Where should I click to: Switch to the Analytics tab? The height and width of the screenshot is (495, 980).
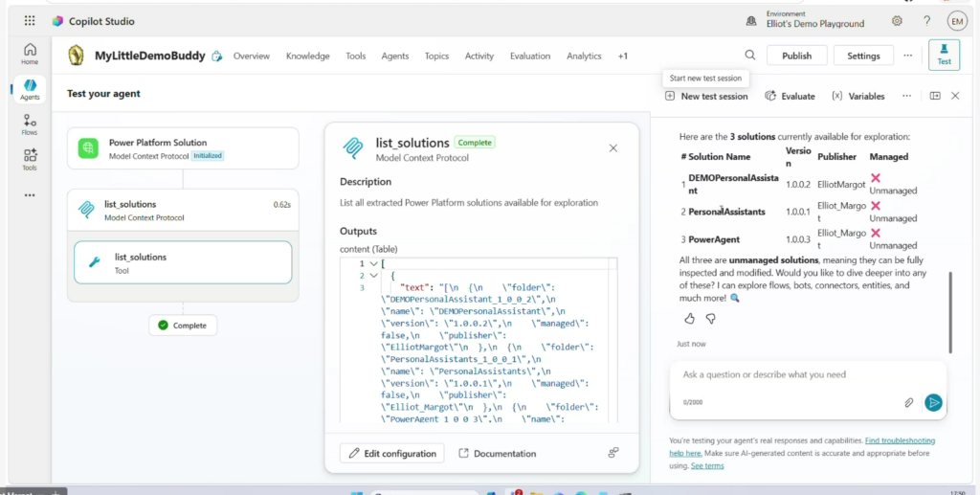[584, 56]
